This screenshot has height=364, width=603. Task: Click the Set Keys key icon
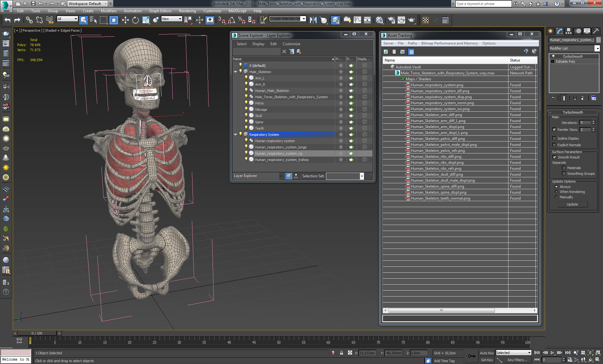[471, 356]
